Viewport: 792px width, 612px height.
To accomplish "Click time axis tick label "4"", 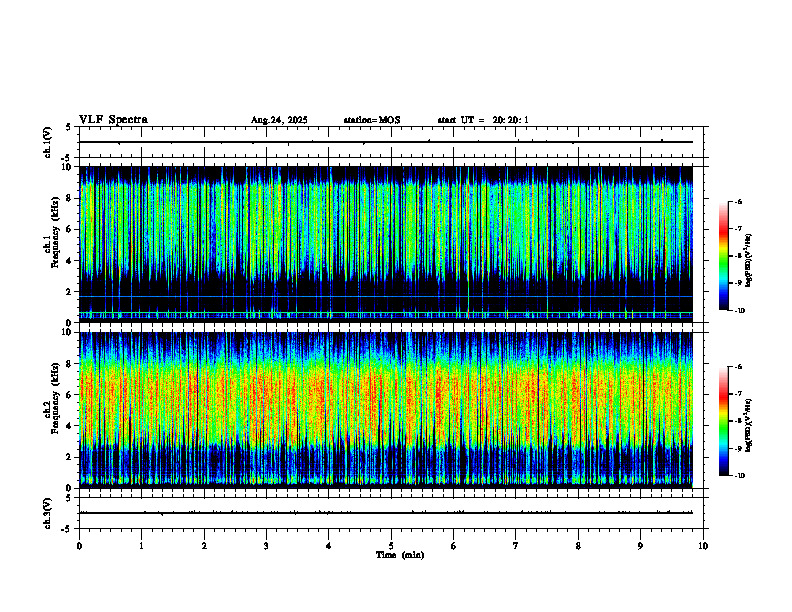I will tap(328, 546).
